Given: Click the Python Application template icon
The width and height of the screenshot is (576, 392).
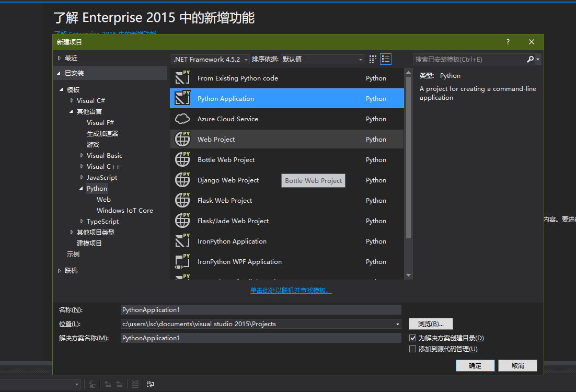Looking at the screenshot, I should coord(182,98).
